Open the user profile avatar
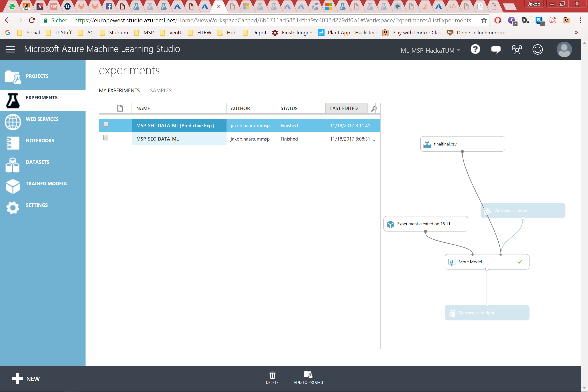The height and width of the screenshot is (392, 588). [564, 49]
